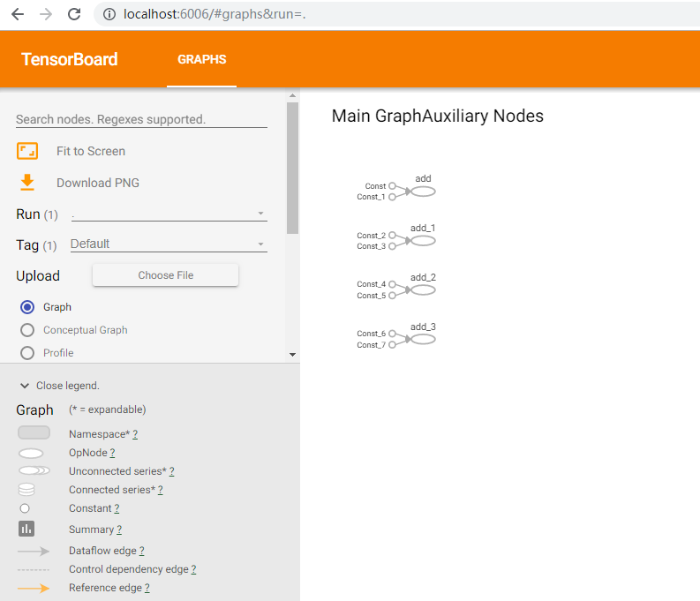Open the Namespace help question mark link
This screenshot has width=700, height=601.
tap(135, 434)
